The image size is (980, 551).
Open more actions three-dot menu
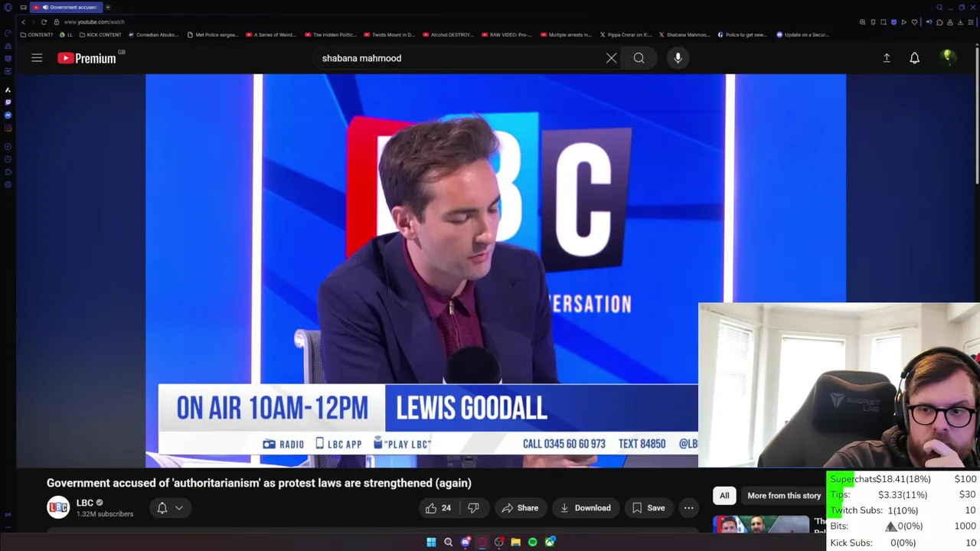pyautogui.click(x=688, y=508)
